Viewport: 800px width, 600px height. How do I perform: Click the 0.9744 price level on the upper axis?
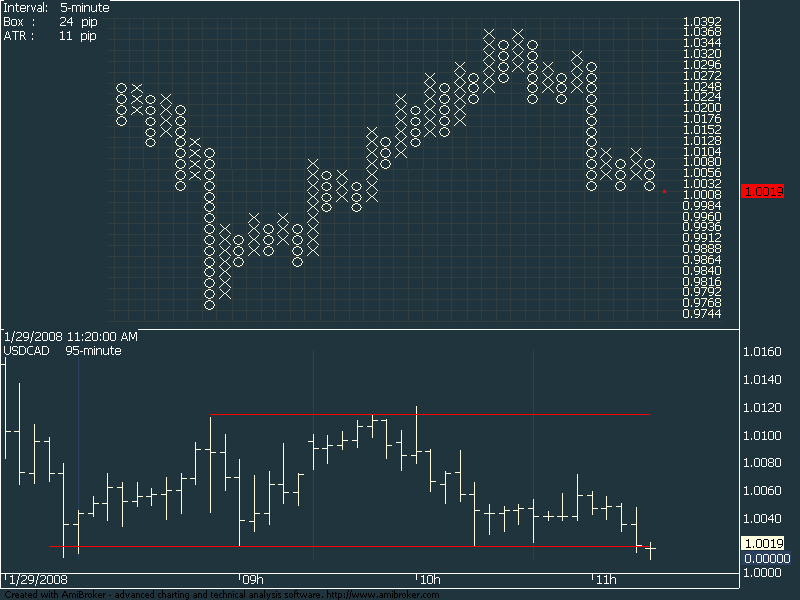[702, 314]
